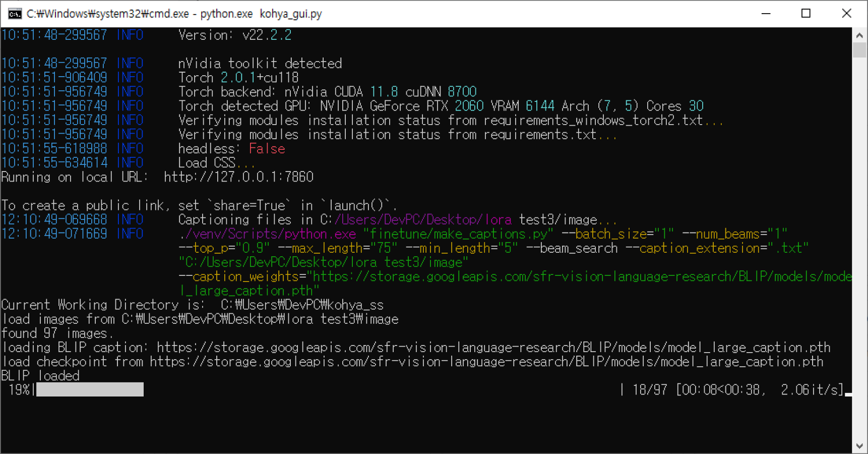Click the '--beam_search' option text
The image size is (868, 454).
pos(572,248)
